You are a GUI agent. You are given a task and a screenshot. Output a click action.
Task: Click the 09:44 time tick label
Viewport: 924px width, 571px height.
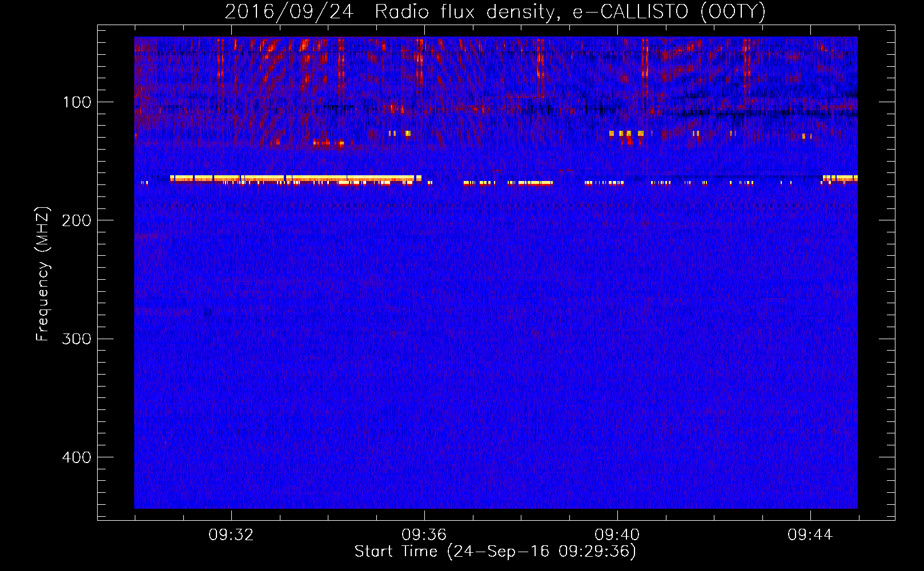pos(810,535)
